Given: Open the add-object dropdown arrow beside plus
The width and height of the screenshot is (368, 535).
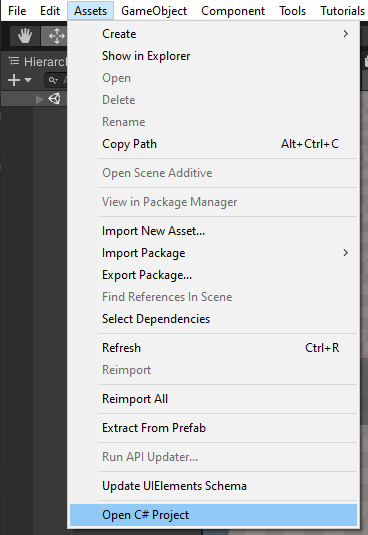Looking at the screenshot, I should [x=28, y=81].
